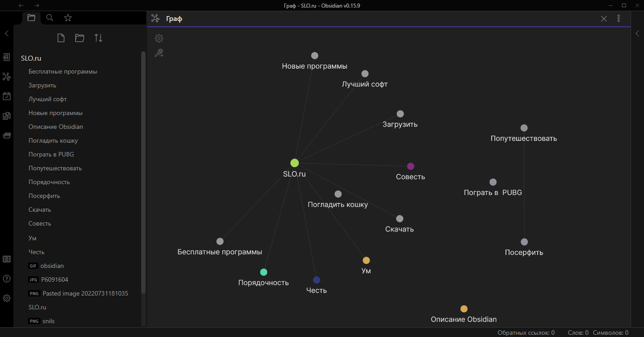
Task: Click the insert template ribbon icon
Action: (7, 116)
